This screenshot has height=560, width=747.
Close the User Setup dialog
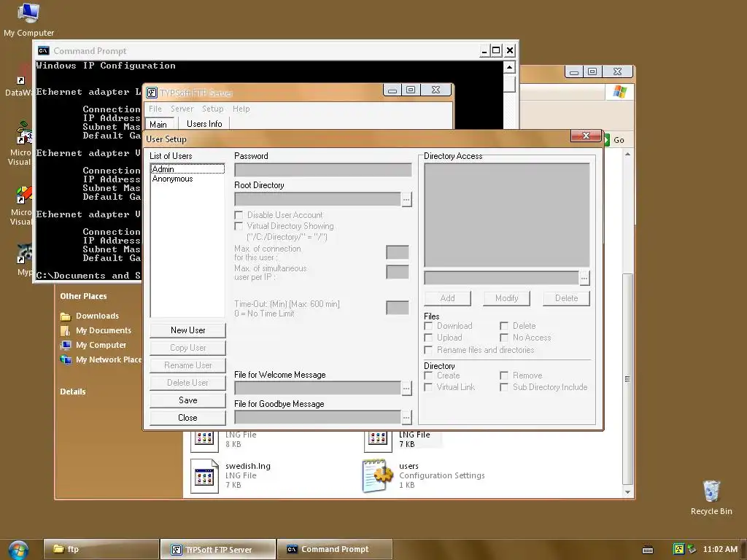(587, 136)
